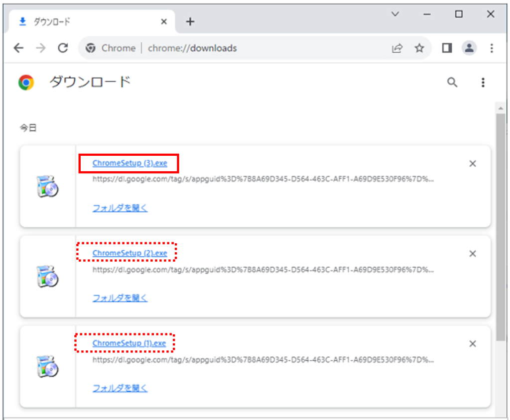Screen dimensions: 510x420
Task: Select the ダウンロード browser tab
Action: click(x=92, y=21)
